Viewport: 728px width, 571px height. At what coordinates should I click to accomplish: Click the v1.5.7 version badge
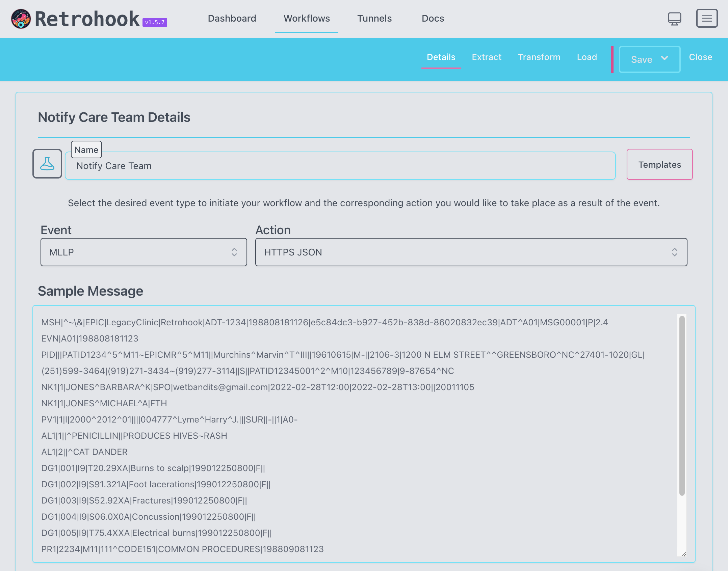pyautogui.click(x=155, y=23)
